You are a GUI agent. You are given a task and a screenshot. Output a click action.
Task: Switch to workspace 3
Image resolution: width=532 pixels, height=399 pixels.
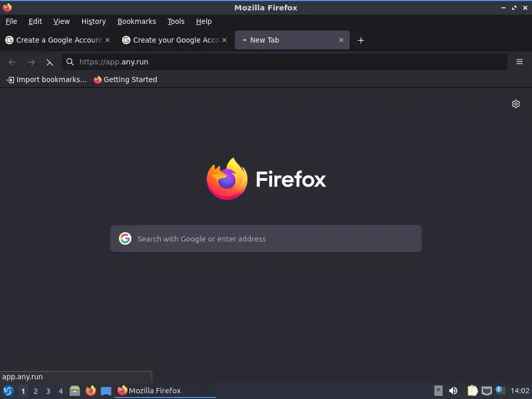pos(48,391)
